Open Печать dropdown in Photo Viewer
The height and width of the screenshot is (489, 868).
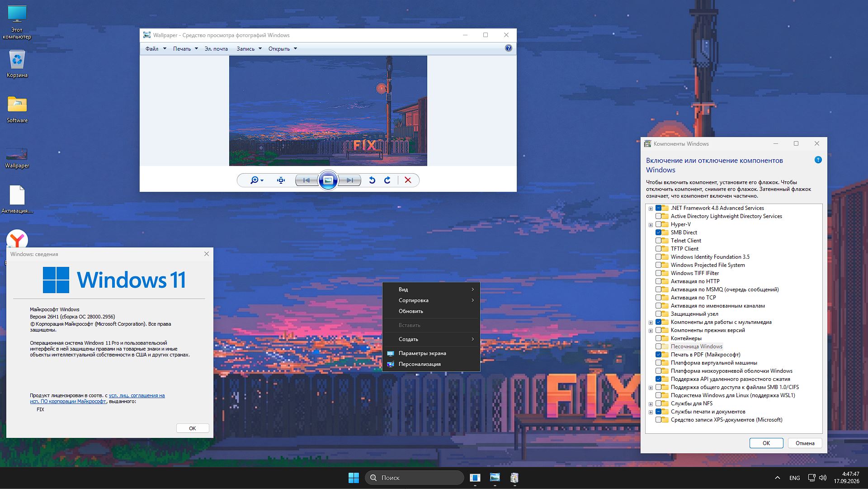[185, 48]
